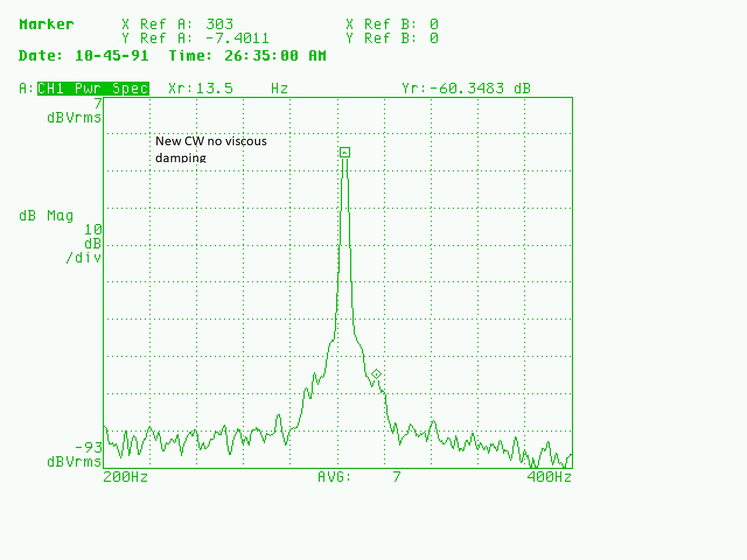Click the Xr:13.5 Hz readout
The image size is (747, 560).
point(228,89)
